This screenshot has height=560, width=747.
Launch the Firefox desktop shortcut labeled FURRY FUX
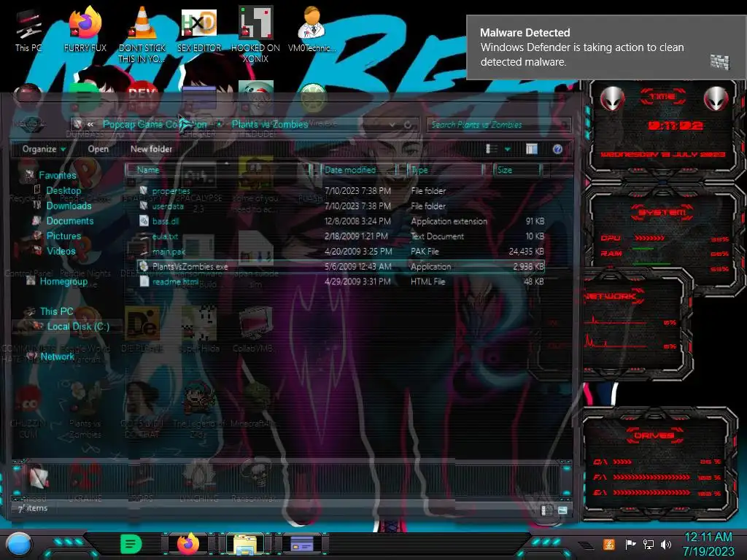[x=85, y=29]
